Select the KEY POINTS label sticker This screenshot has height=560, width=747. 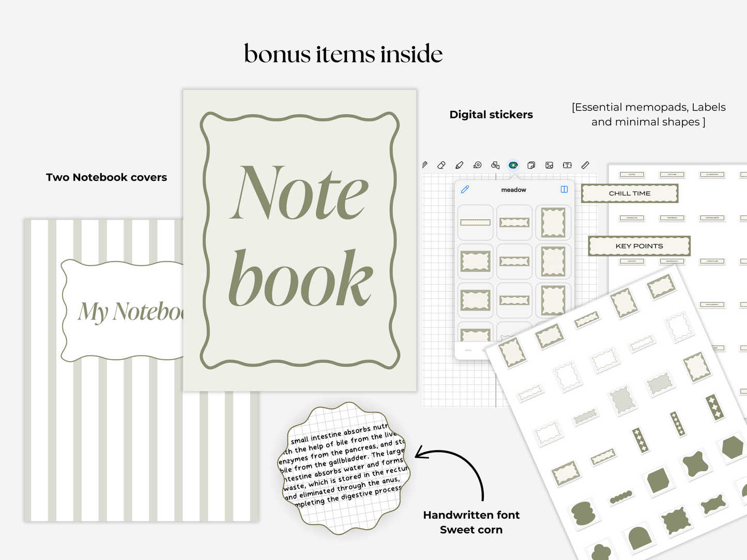[x=639, y=246]
